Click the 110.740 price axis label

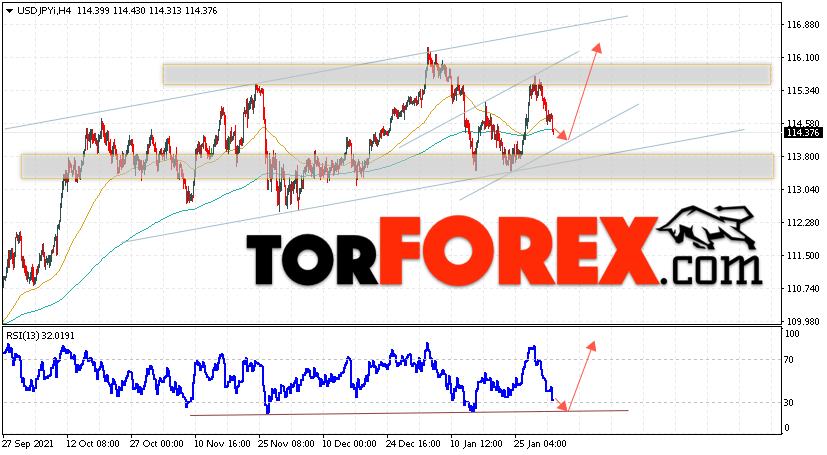803,288
